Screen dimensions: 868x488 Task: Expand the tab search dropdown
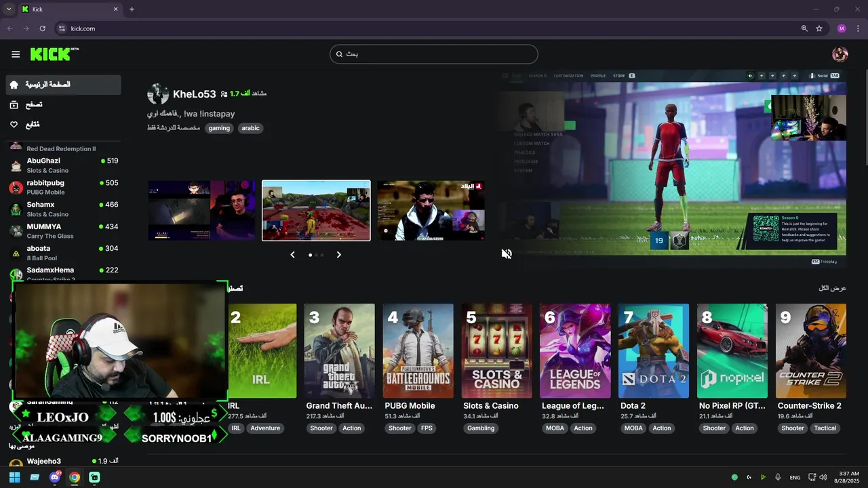click(8, 9)
